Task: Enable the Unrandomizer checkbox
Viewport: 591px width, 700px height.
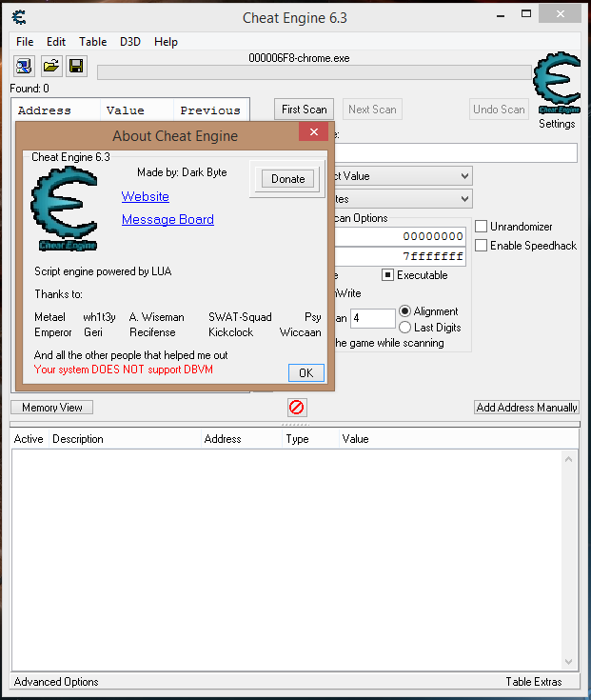Action: (481, 227)
